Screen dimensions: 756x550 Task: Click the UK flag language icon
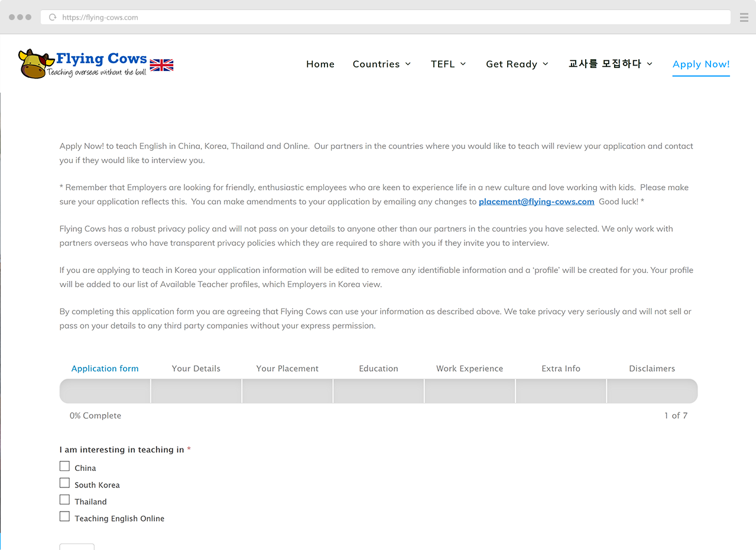coord(161,65)
